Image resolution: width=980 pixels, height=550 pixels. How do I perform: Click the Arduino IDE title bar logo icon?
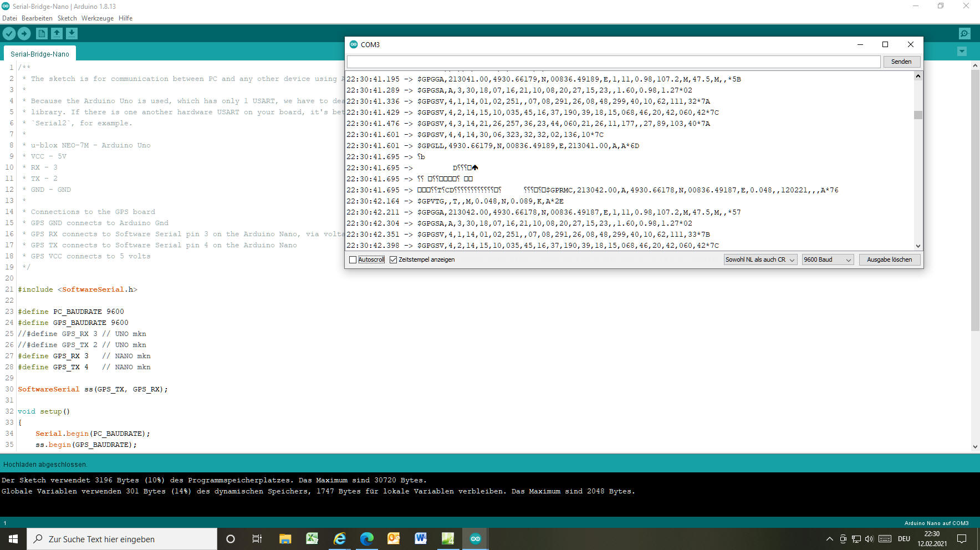6,6
